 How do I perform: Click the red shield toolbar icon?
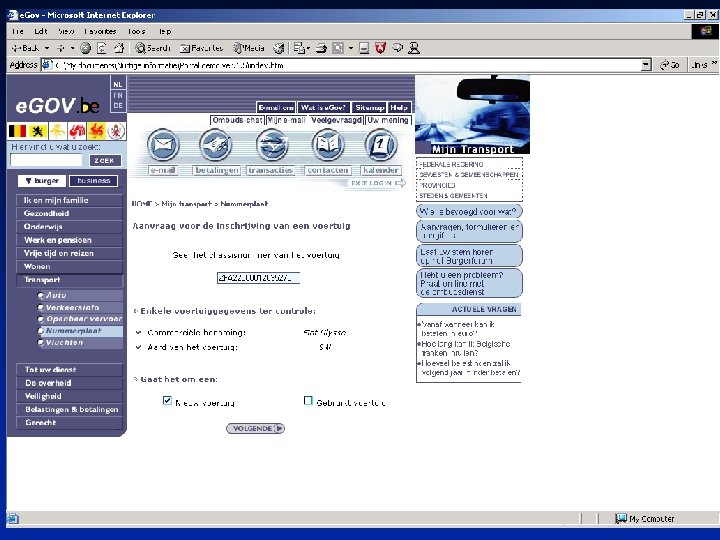pos(380,48)
